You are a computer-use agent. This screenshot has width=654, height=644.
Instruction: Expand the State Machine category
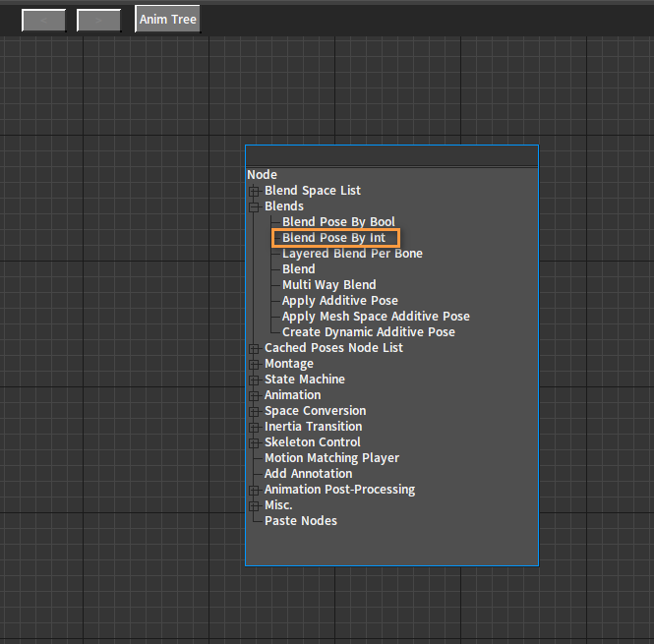[254, 380]
